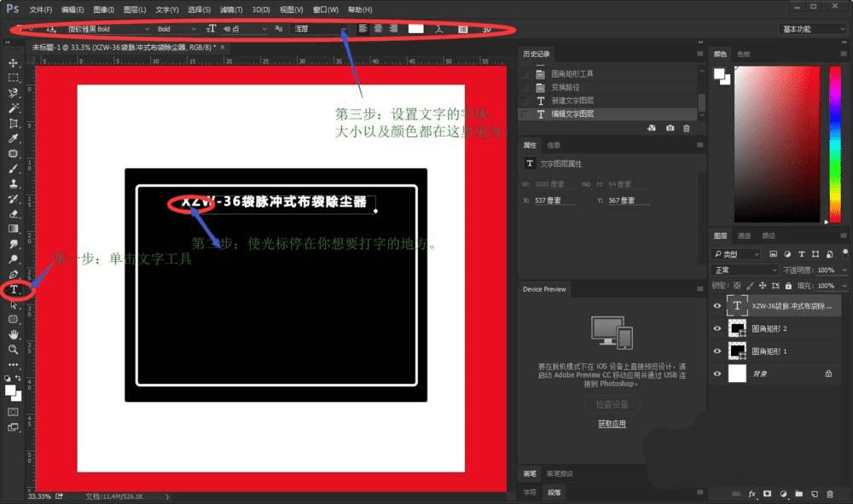Switch to the 色板 swatches tab
Viewport: 853px width, 504px height.
[x=743, y=54]
